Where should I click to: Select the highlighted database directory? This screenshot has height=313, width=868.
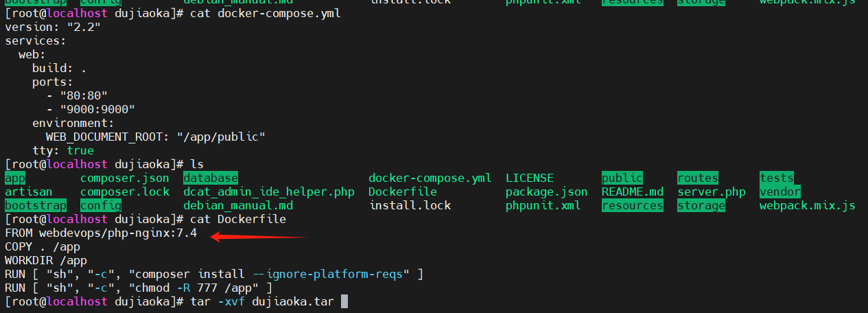(210, 178)
